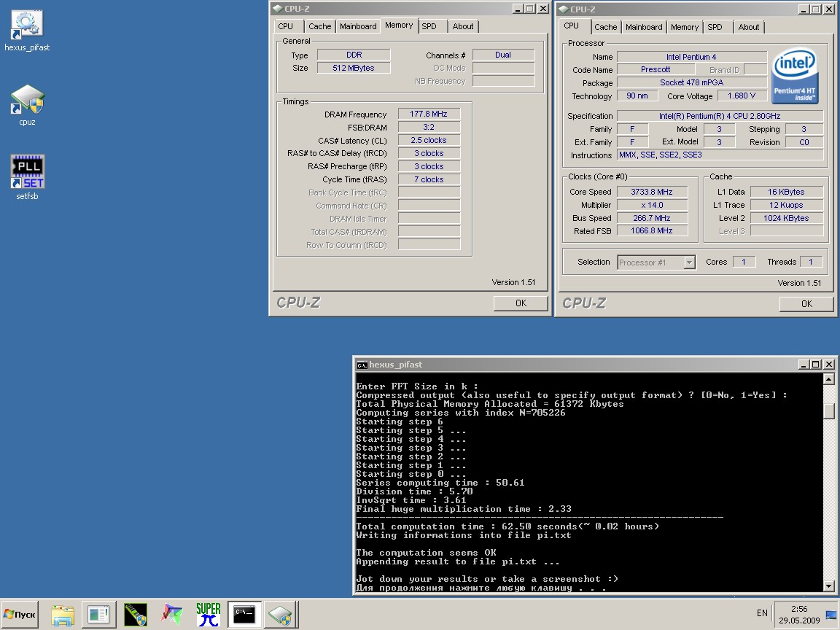
Task: Click the console scrollbar thumb
Action: tap(829, 411)
